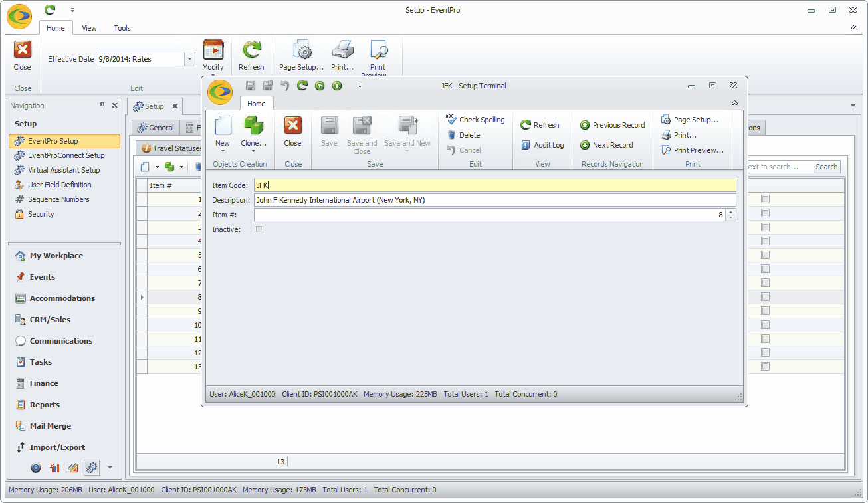The height and width of the screenshot is (503, 868).
Task: Click Refresh in the JFK View group
Action: (540, 125)
